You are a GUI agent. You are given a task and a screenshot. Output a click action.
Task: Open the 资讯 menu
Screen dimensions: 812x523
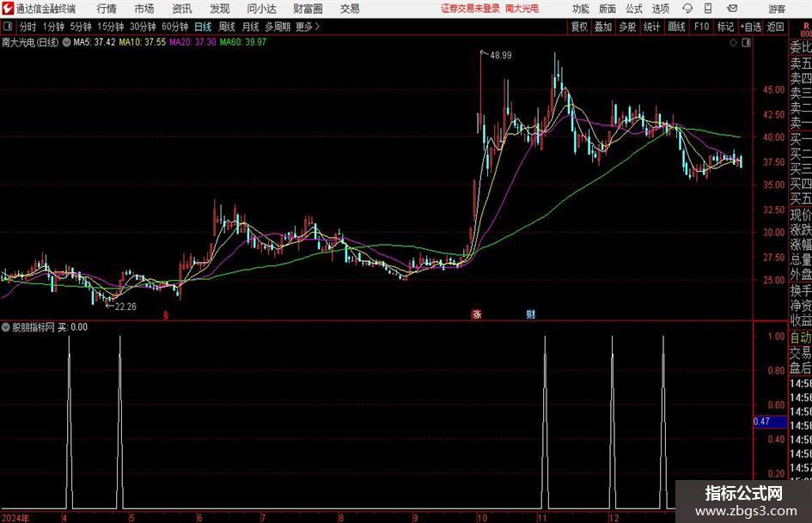tap(182, 9)
